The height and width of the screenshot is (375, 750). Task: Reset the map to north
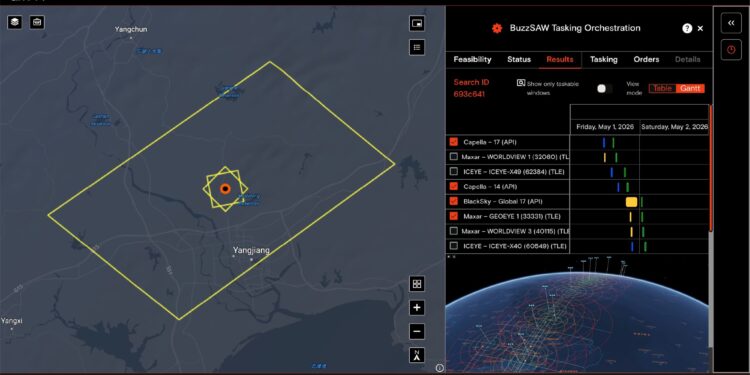click(417, 355)
